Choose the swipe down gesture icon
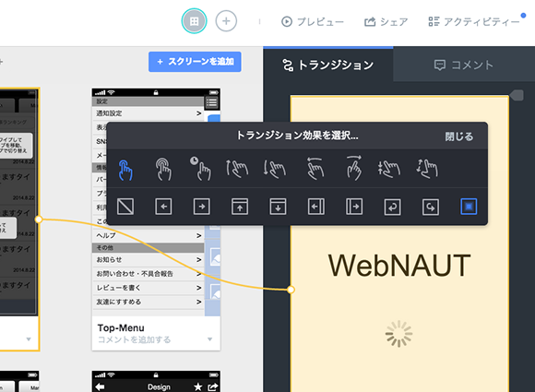 tap(275, 169)
